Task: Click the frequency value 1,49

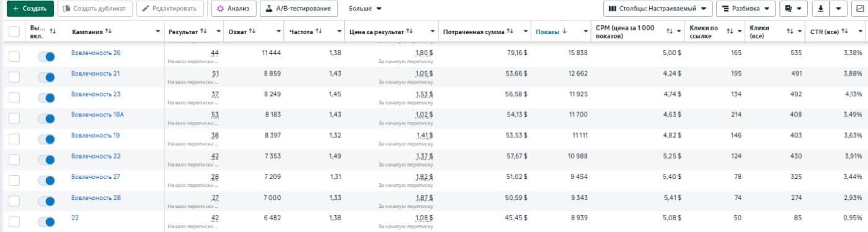Action: (334, 156)
